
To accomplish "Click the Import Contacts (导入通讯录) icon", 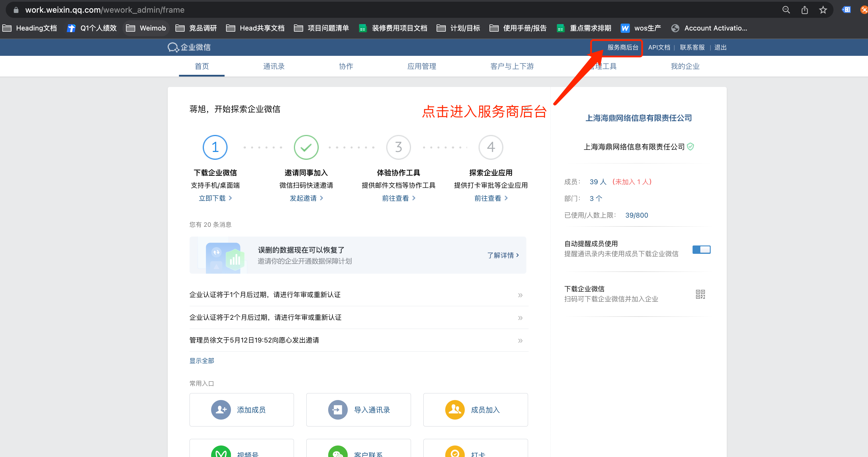I will pyautogui.click(x=338, y=410).
